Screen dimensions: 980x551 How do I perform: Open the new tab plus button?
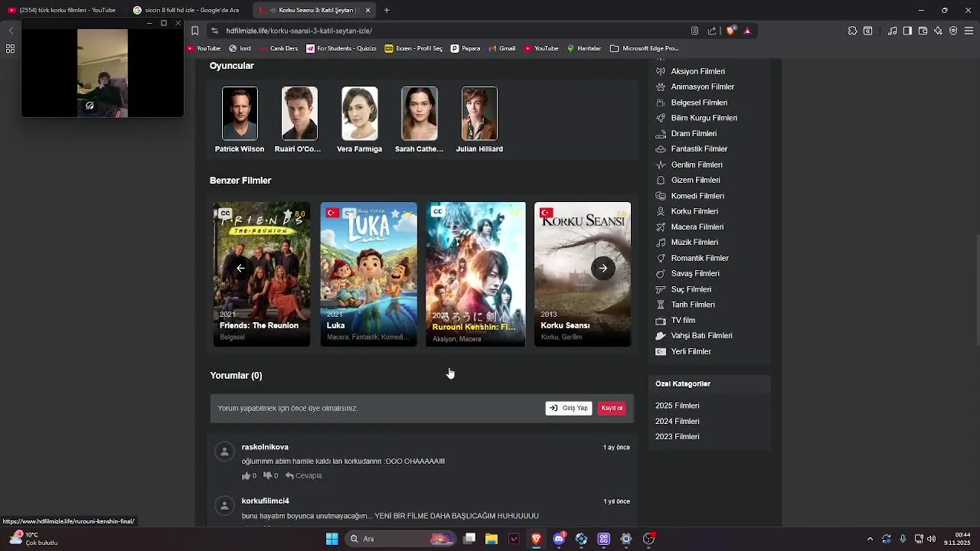click(x=387, y=10)
